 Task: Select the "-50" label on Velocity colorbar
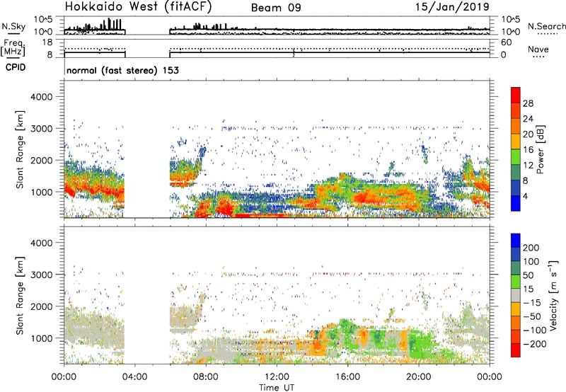tap(532, 316)
